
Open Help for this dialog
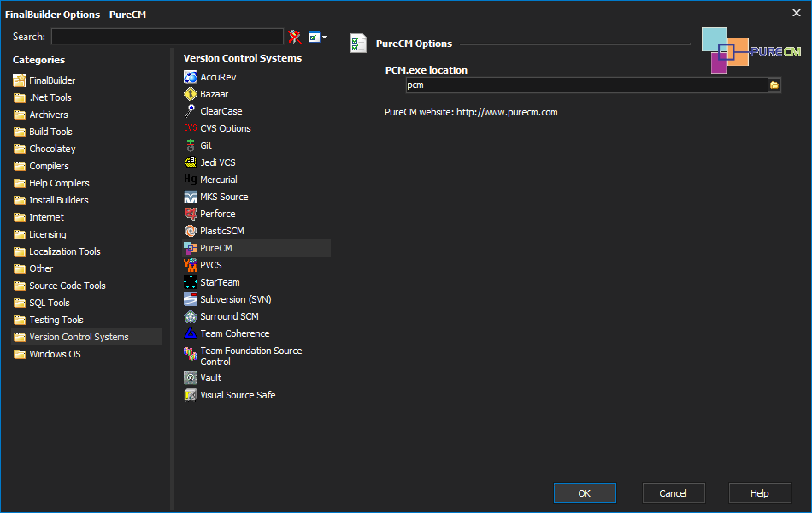coord(760,493)
